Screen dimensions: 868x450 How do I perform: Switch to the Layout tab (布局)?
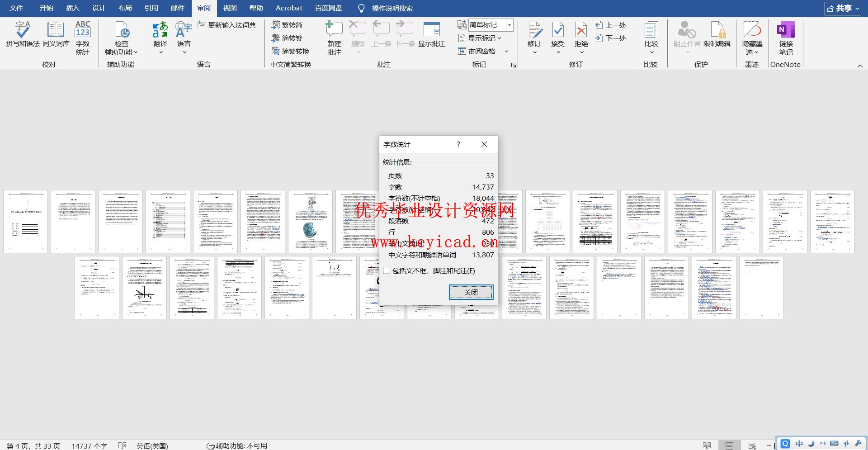(x=125, y=8)
